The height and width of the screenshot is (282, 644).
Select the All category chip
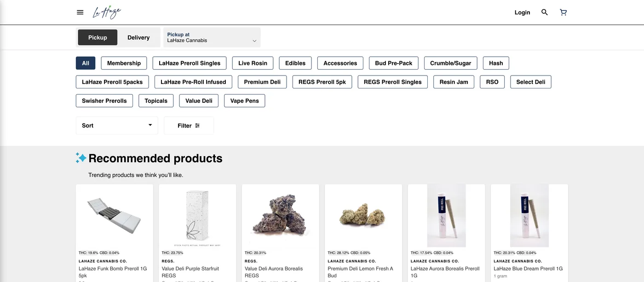pos(86,63)
